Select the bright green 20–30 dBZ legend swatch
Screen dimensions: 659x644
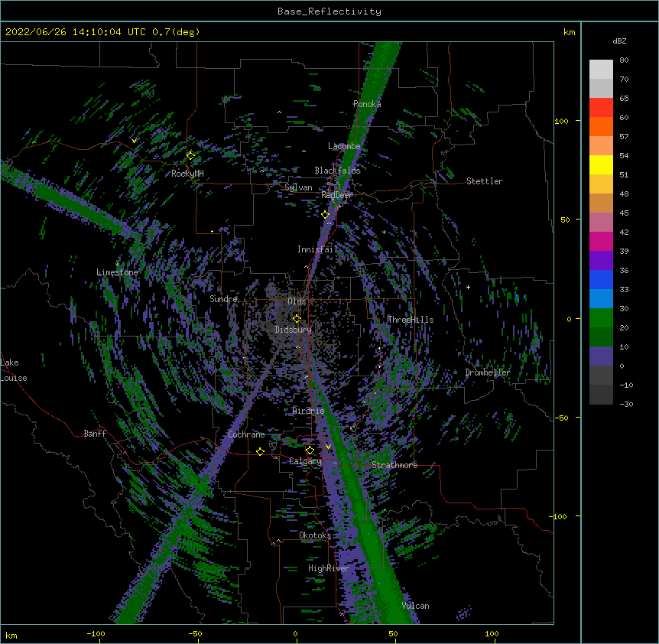tap(601, 318)
